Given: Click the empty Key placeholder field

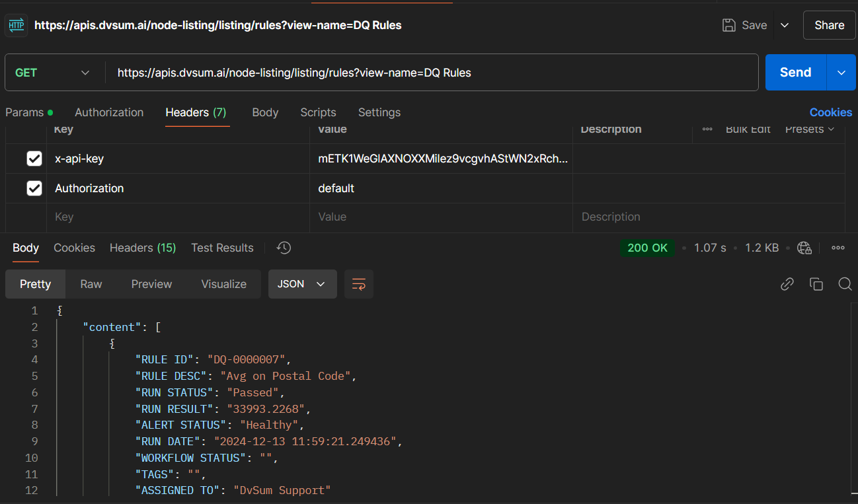Looking at the screenshot, I should (178, 217).
